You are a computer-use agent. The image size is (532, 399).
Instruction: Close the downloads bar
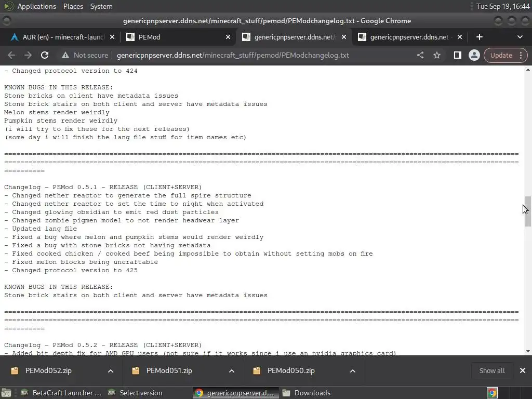pyautogui.click(x=523, y=370)
